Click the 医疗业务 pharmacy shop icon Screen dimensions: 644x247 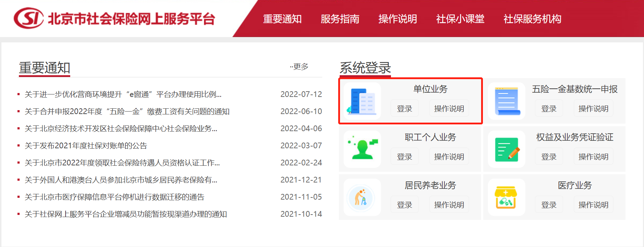[x=506, y=197]
